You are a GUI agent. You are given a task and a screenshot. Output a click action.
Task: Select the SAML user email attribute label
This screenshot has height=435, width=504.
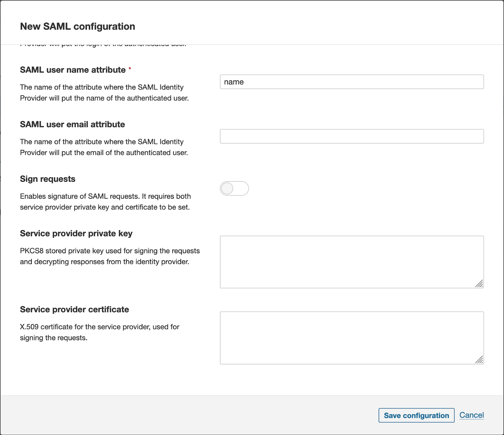click(72, 124)
